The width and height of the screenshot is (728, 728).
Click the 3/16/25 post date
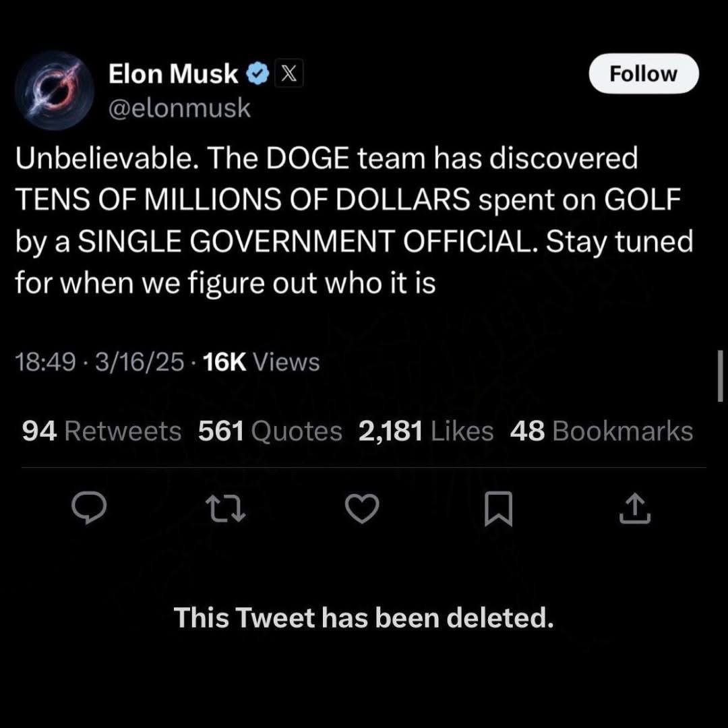140,362
